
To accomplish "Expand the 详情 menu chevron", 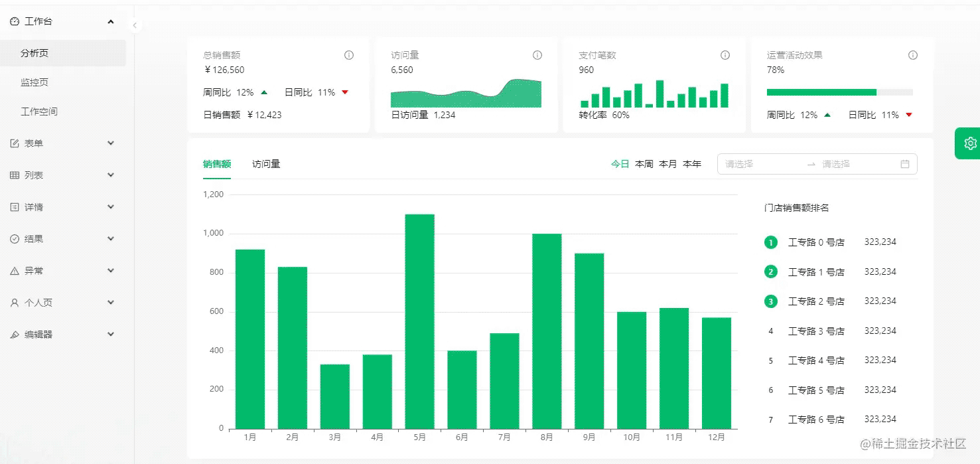I will (x=111, y=207).
